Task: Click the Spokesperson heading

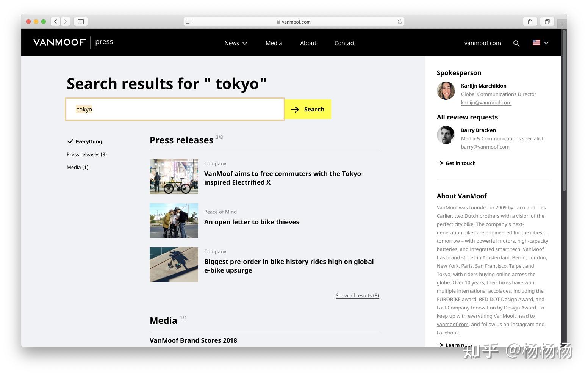Action: [x=459, y=73]
